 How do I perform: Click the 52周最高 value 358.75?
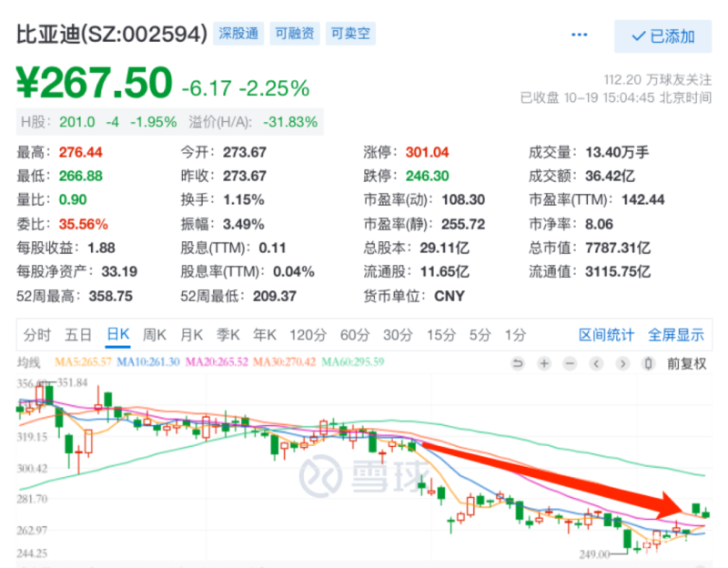pyautogui.click(x=110, y=296)
